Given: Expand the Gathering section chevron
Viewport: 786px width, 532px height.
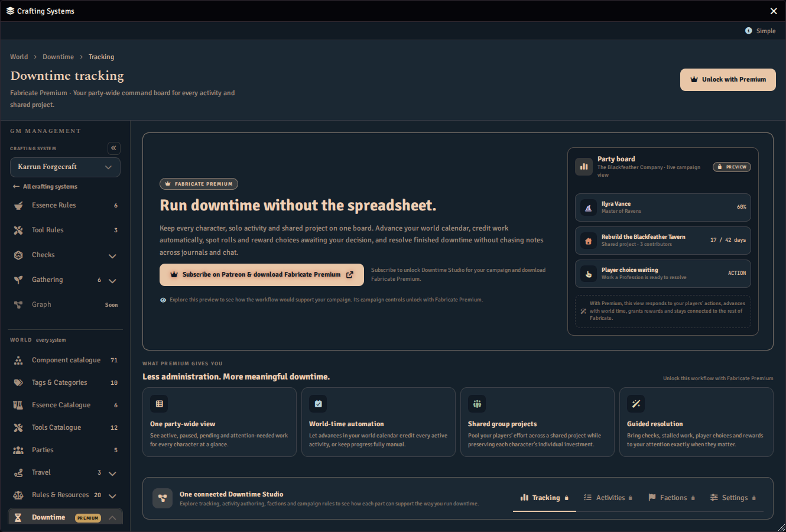Looking at the screenshot, I should point(112,281).
